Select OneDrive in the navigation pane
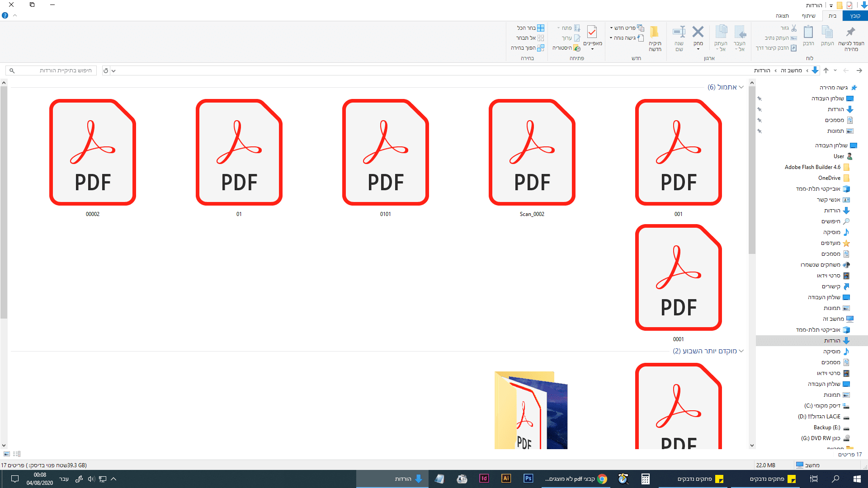This screenshot has height=488, width=868. (829, 178)
